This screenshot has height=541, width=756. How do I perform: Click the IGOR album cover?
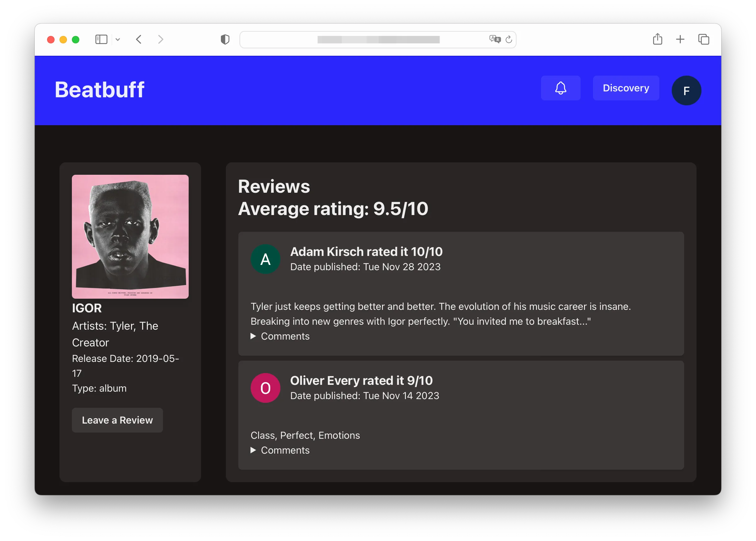coord(130,236)
